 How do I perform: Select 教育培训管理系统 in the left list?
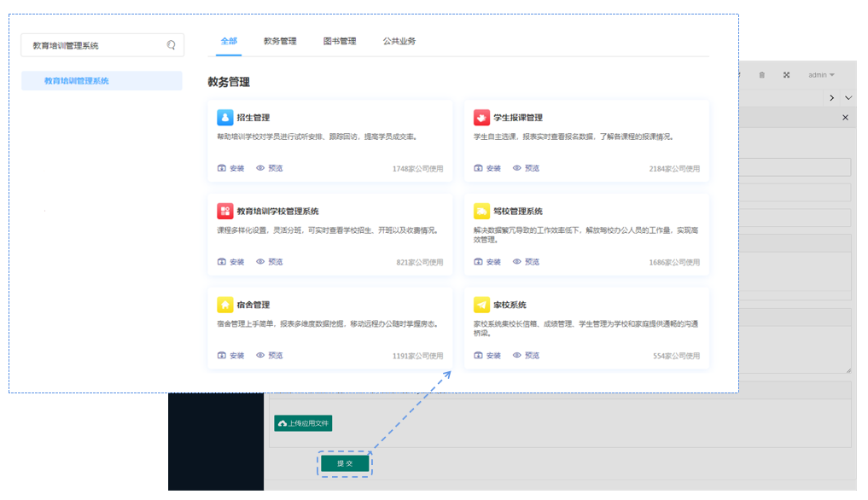(x=77, y=81)
